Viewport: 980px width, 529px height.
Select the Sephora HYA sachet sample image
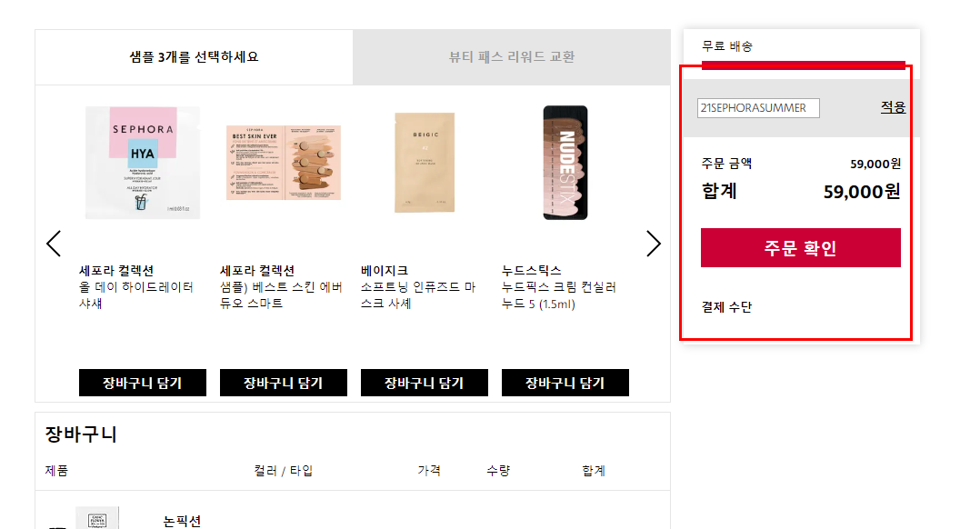143,163
